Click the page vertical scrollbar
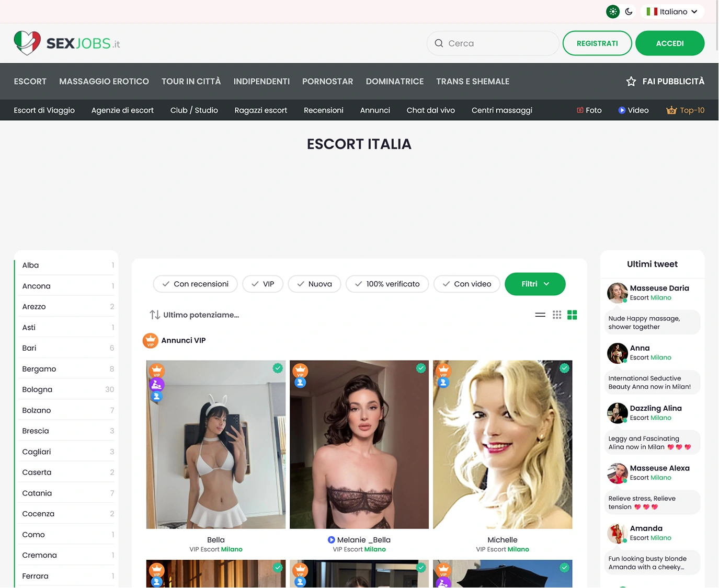 (x=717, y=26)
